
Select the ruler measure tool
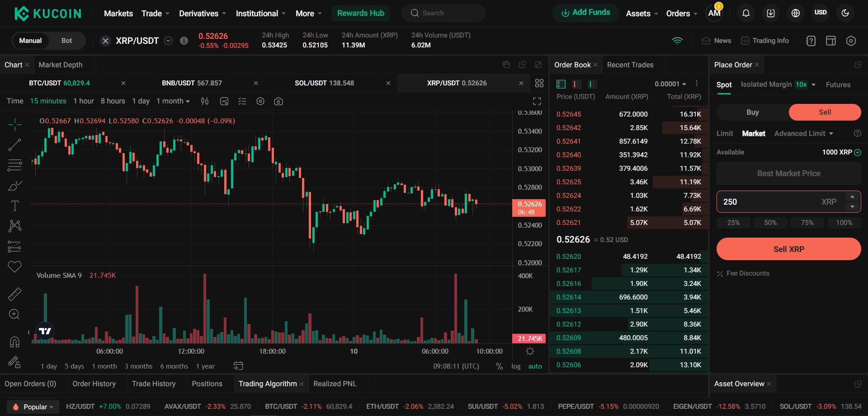pos(14,294)
